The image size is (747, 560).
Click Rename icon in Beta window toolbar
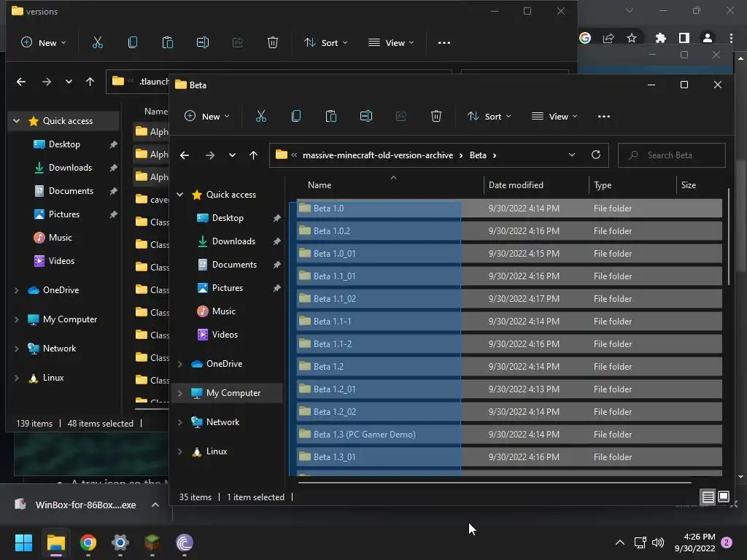(x=366, y=116)
